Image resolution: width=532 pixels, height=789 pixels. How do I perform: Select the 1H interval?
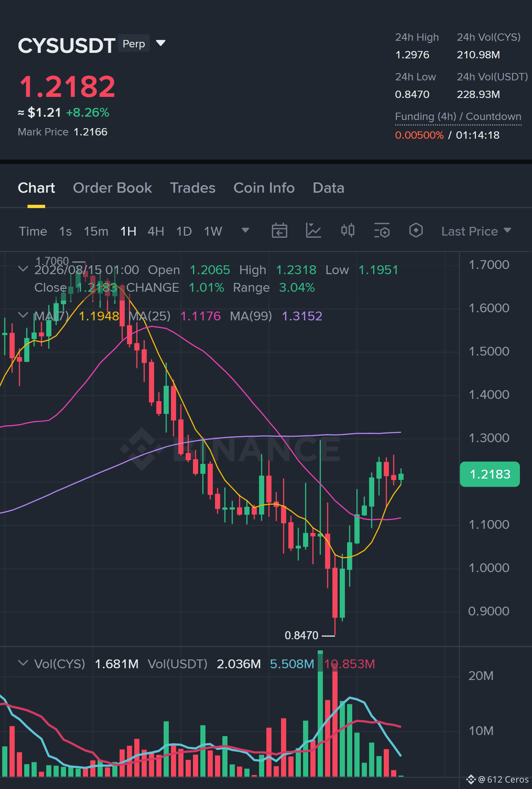128,231
